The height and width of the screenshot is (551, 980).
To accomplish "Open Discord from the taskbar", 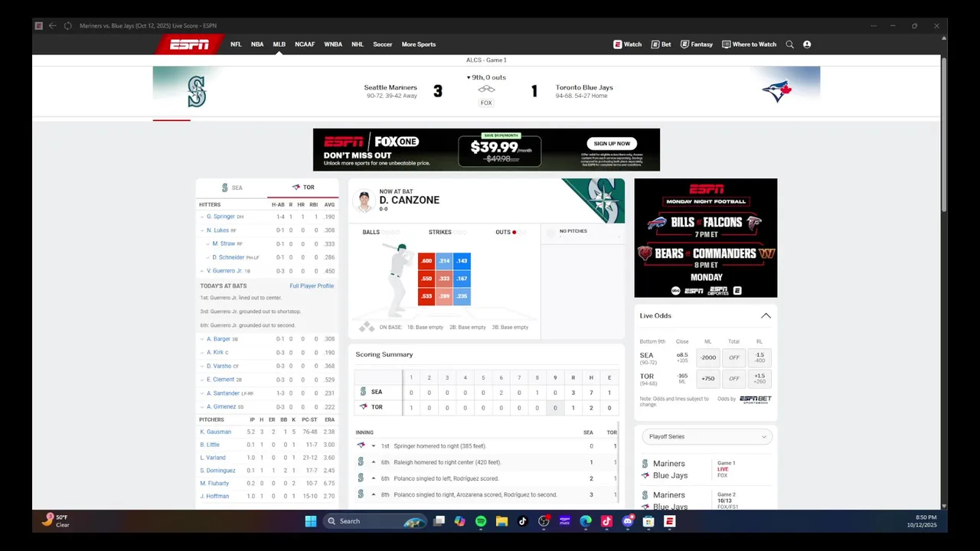I will coord(628,521).
